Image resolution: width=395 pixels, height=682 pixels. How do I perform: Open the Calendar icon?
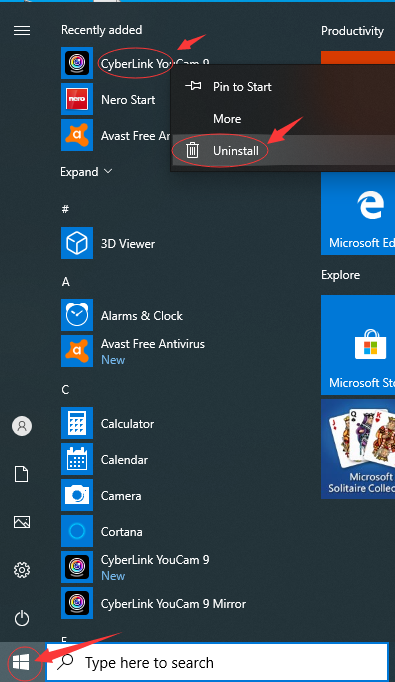pyautogui.click(x=77, y=459)
